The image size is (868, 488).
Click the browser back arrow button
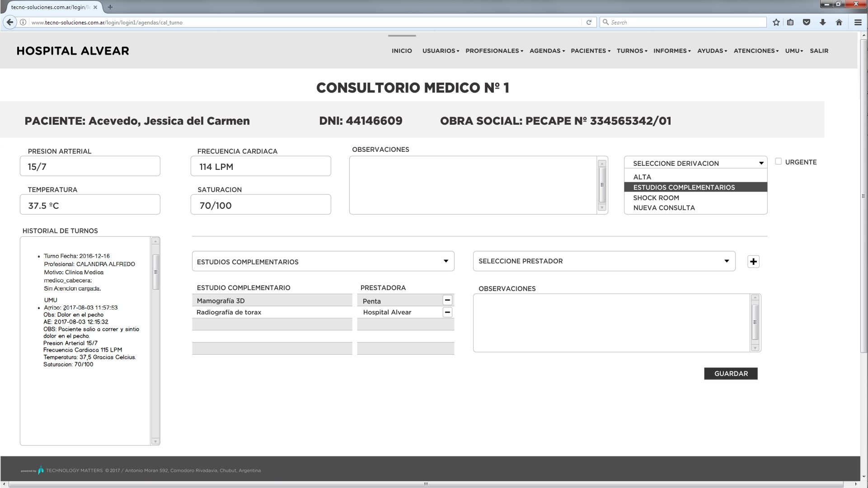10,22
